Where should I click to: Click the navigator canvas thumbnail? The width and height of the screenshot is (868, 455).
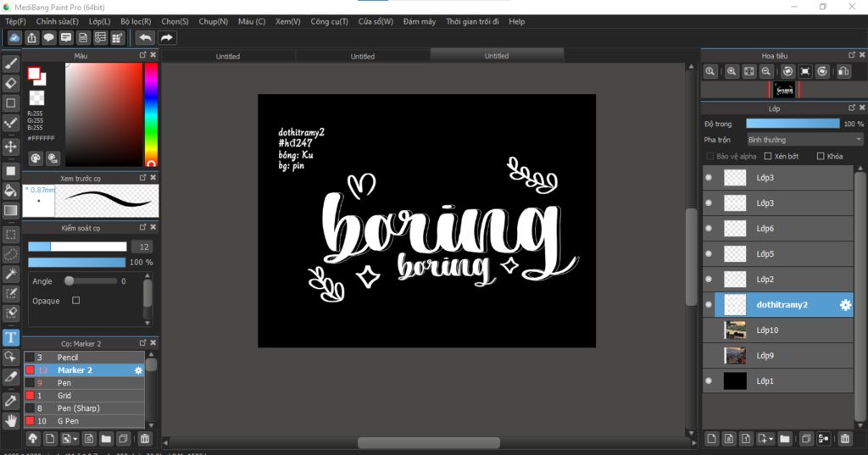pyautogui.click(x=784, y=90)
